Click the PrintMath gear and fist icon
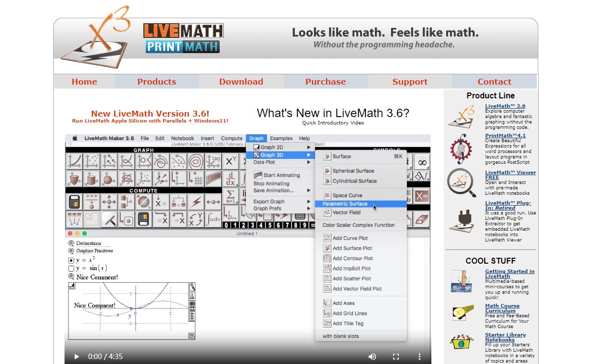591x364 pixels. (462, 148)
